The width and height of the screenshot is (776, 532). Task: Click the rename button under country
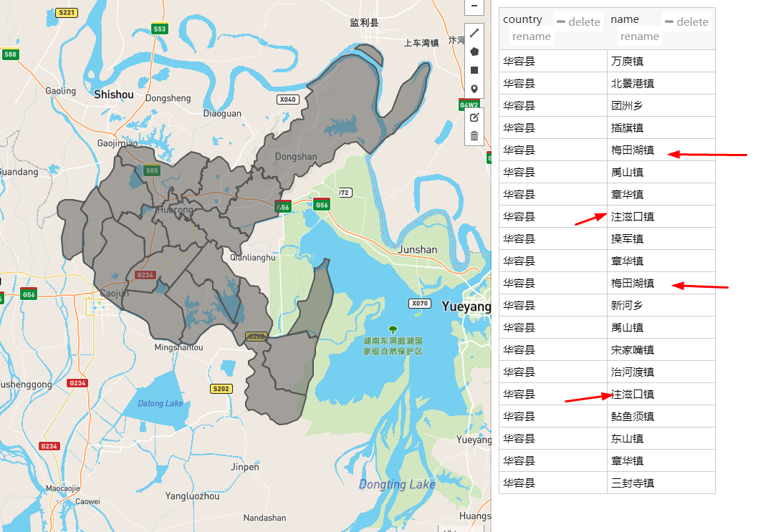[531, 37]
